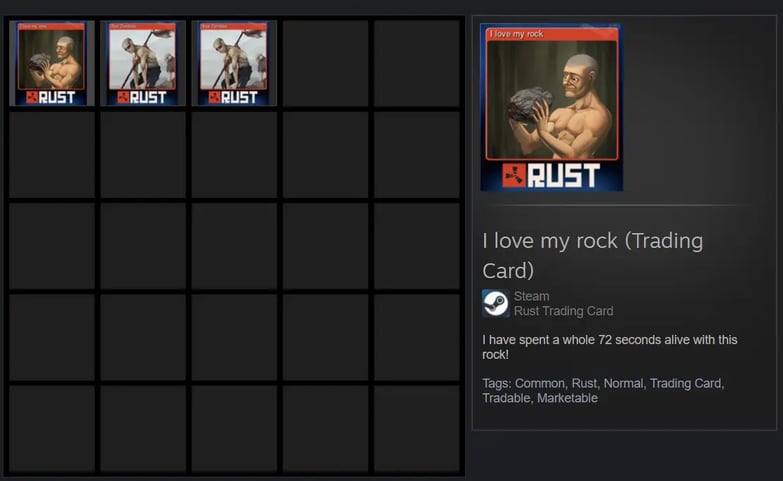Viewport: 783px width, 481px height.
Task: Click the 'Normal' tag
Action: coord(623,383)
